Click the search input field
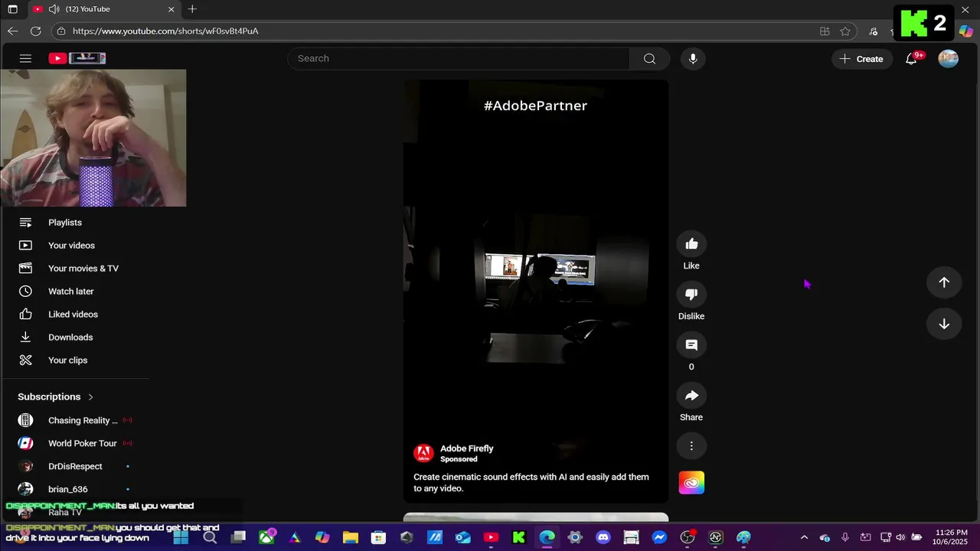 459,59
